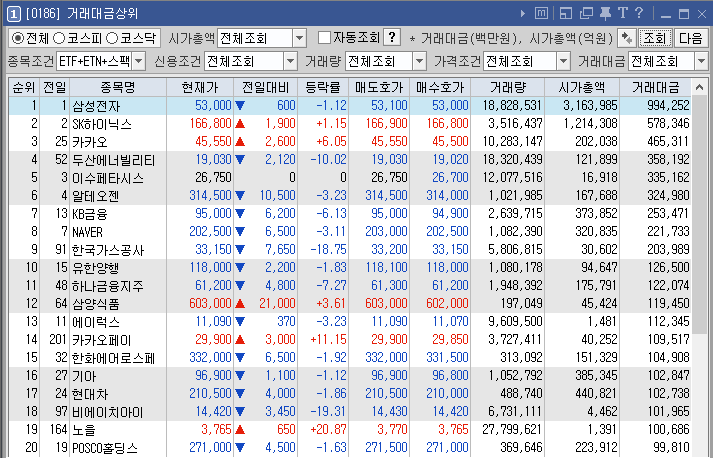The width and height of the screenshot is (713, 458).
Task: Click the 거래량 column header
Action: [507, 87]
